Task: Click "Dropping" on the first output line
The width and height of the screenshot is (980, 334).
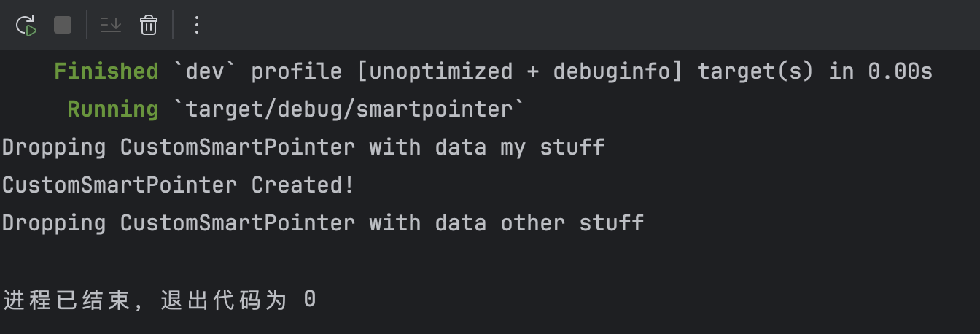Action: pos(54,147)
